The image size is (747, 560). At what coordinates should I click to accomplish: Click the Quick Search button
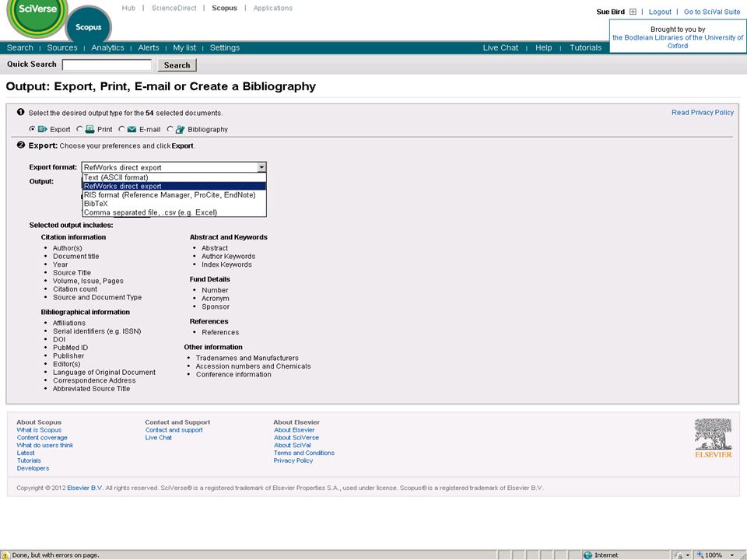[x=177, y=65]
